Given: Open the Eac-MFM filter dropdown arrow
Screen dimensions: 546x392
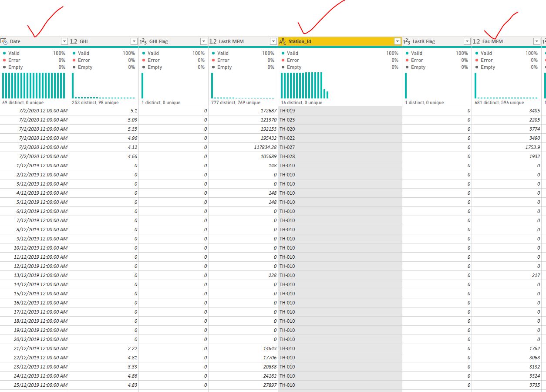Looking at the screenshot, I should click(536, 41).
